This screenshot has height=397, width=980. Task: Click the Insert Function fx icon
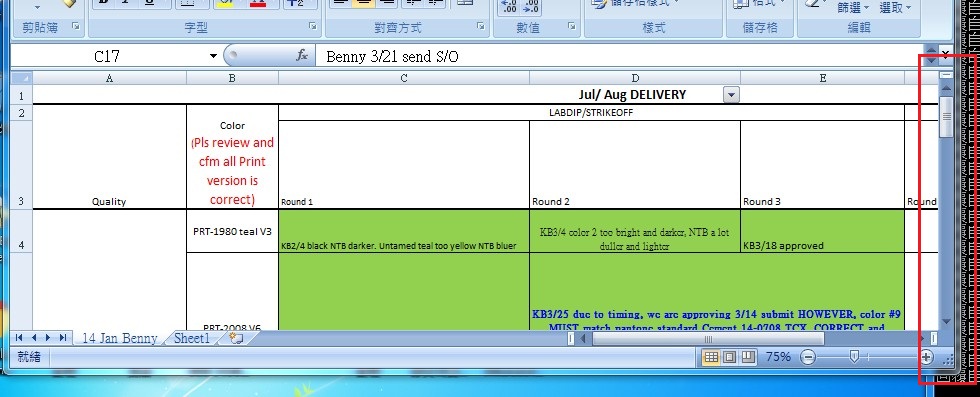tap(302, 56)
